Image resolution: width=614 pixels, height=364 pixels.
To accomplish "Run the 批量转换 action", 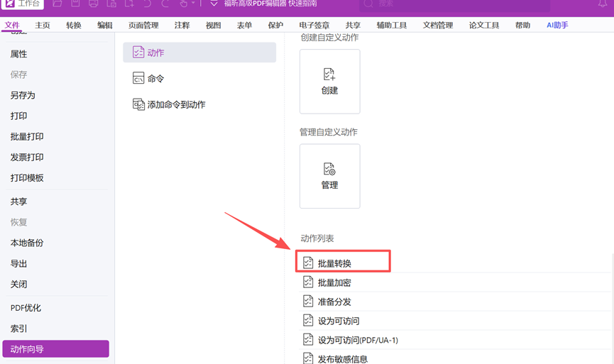I will [x=334, y=263].
